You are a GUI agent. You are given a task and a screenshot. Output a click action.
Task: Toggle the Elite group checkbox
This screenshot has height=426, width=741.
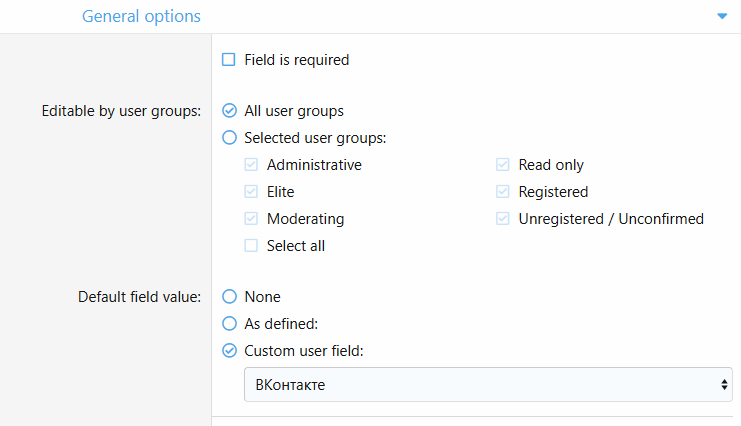[x=252, y=192]
